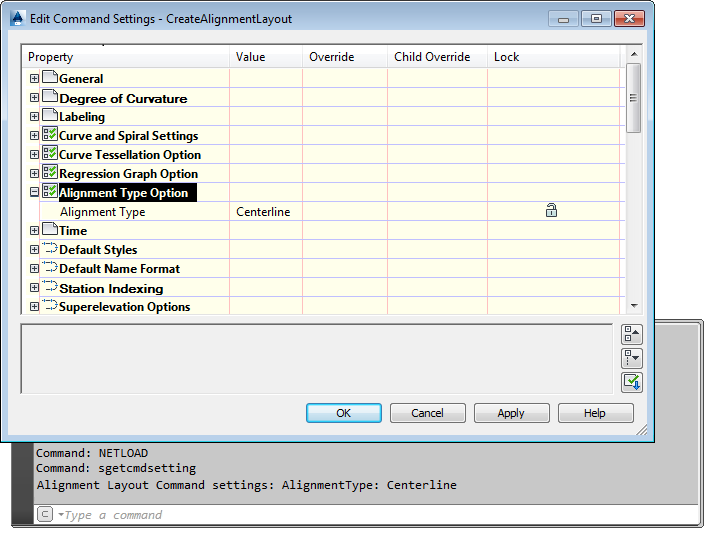716x538 pixels.
Task: Click the Default Styles arrow icon
Action: pyautogui.click(x=50, y=248)
